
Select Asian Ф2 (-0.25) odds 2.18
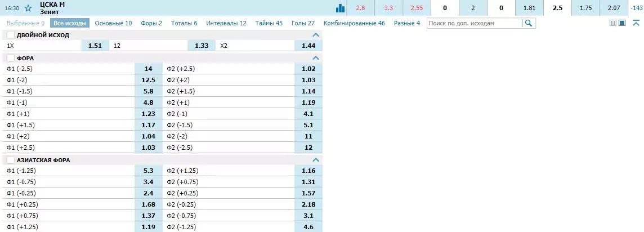308,204
